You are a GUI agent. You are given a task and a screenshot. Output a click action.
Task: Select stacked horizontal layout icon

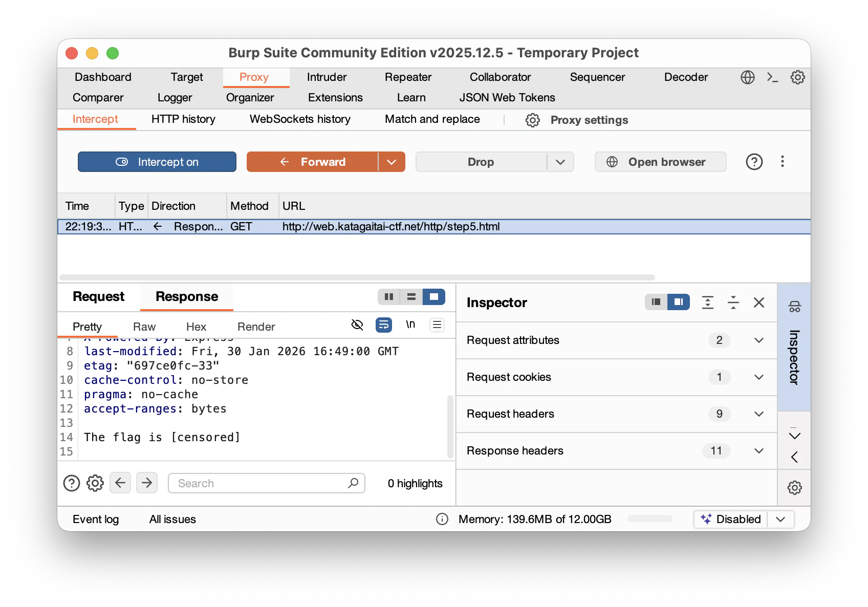(x=411, y=297)
